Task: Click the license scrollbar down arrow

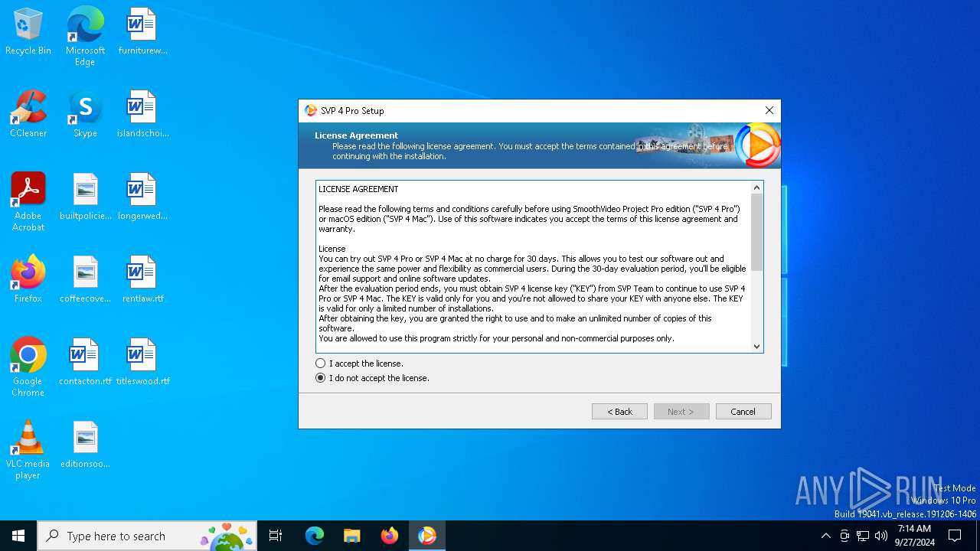Action: point(756,346)
